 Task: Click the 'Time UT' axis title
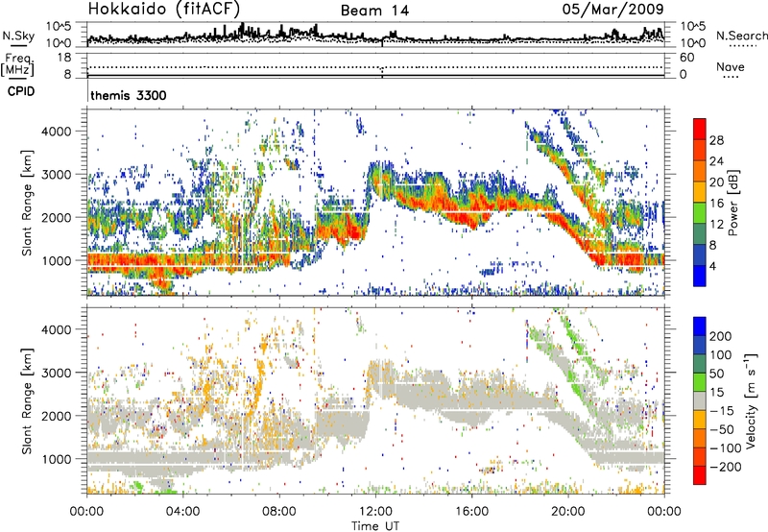point(375,525)
